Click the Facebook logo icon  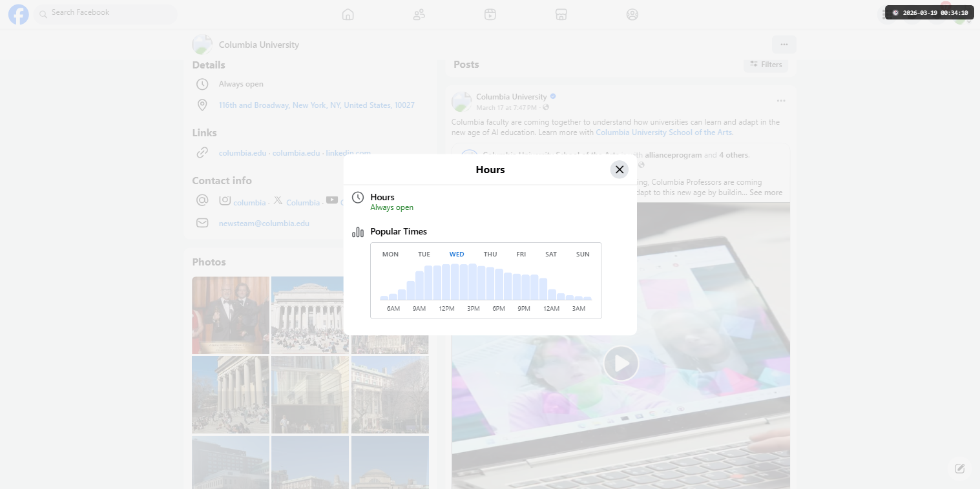tap(19, 14)
